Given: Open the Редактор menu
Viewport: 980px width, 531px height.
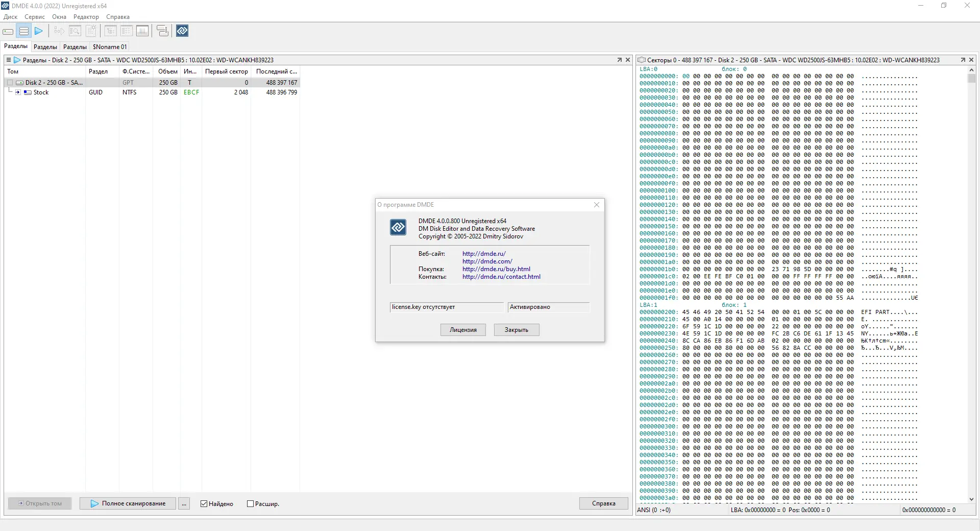Looking at the screenshot, I should tap(86, 17).
